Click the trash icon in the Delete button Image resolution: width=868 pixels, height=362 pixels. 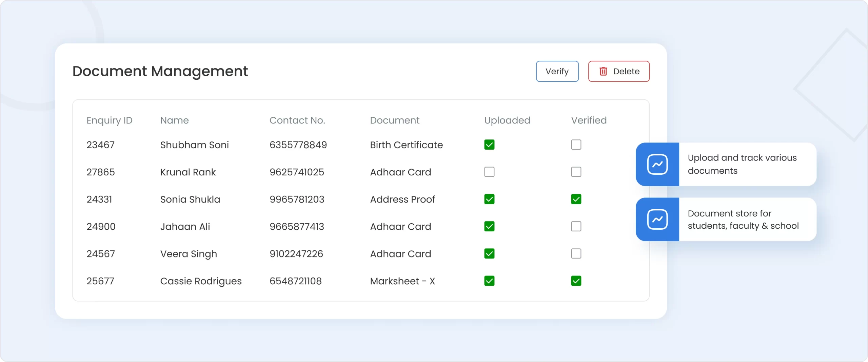coord(603,71)
